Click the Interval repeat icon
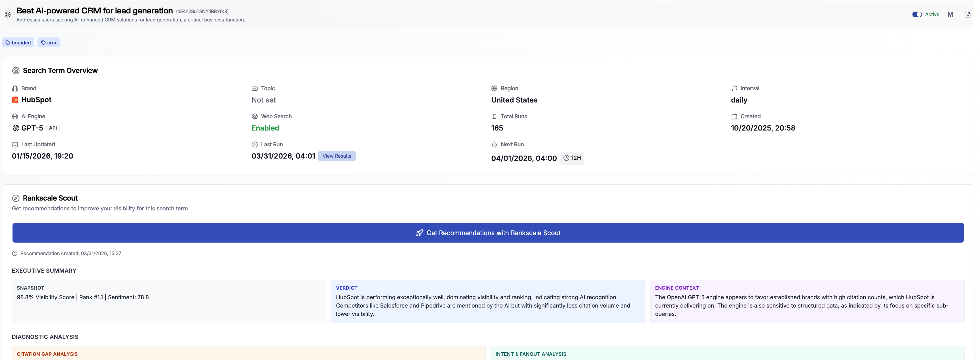The height and width of the screenshot is (360, 980). [x=734, y=89]
